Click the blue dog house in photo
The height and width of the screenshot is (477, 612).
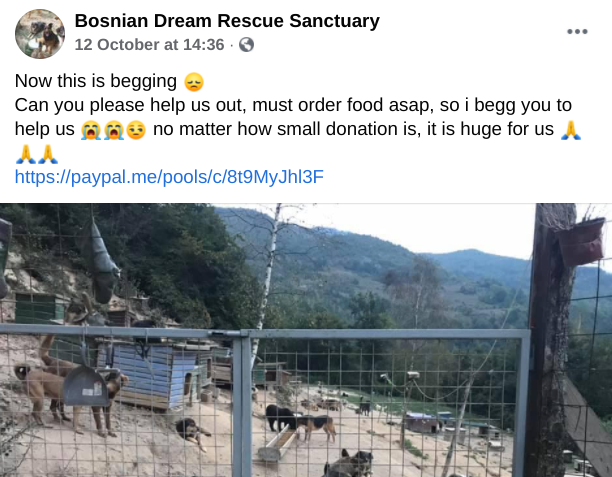[x=153, y=374]
